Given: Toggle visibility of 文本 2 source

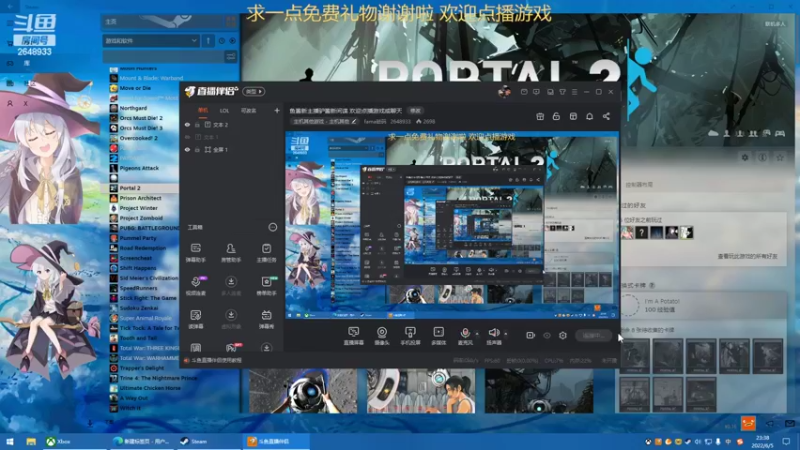Looking at the screenshot, I should pos(187,124).
